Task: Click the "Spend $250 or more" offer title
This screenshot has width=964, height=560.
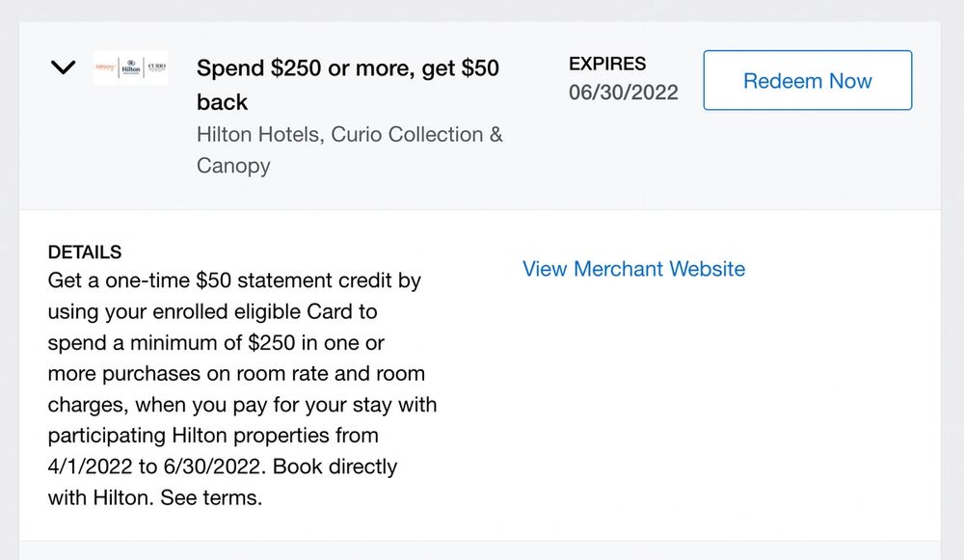Action: [347, 69]
